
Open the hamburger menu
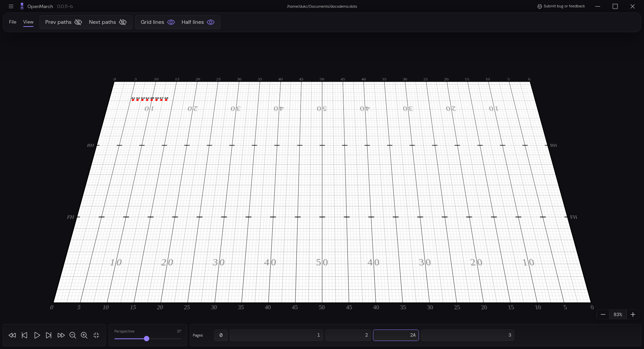coord(11,6)
